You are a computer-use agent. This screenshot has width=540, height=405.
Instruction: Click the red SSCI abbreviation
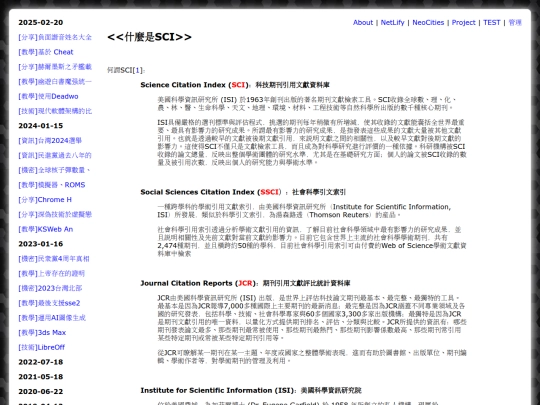click(269, 192)
